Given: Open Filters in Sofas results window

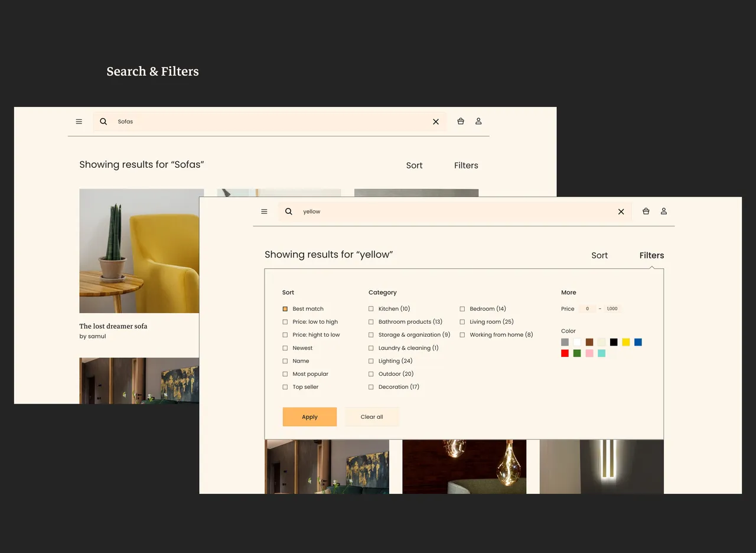Looking at the screenshot, I should click(466, 165).
